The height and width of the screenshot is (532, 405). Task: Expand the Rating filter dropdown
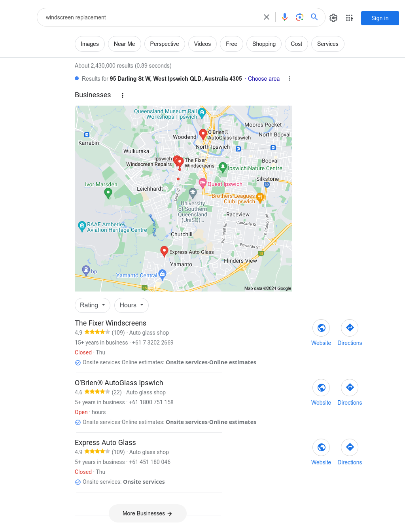[93, 305]
